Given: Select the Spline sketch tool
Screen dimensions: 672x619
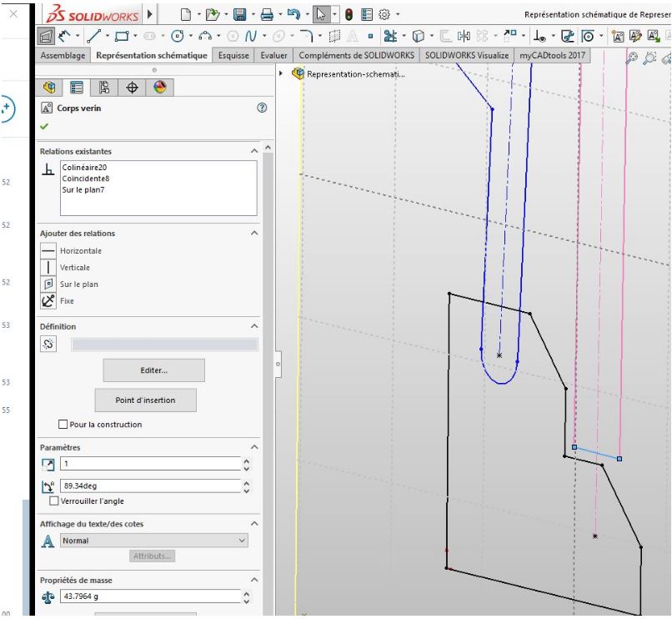Looking at the screenshot, I should point(251,36).
